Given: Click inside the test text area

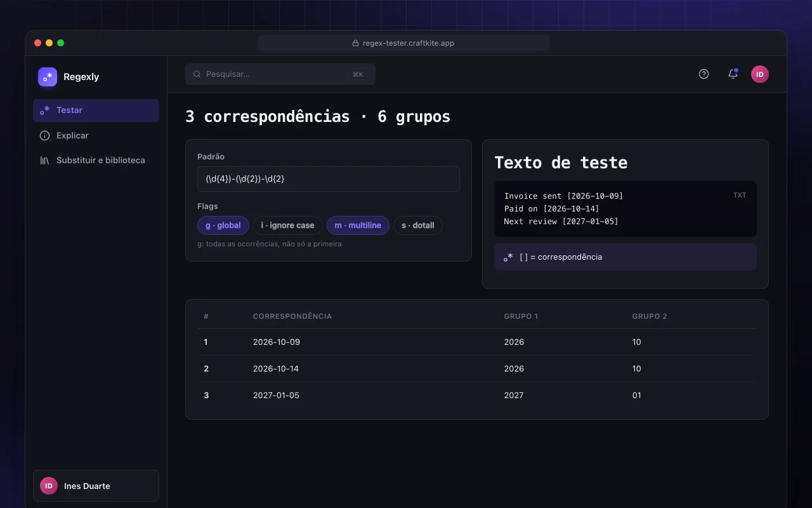Looking at the screenshot, I should 625,209.
